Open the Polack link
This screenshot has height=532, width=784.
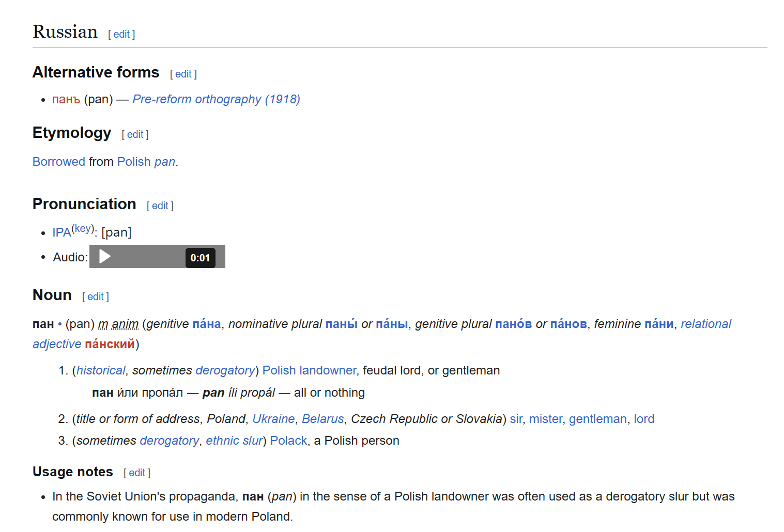coord(289,441)
